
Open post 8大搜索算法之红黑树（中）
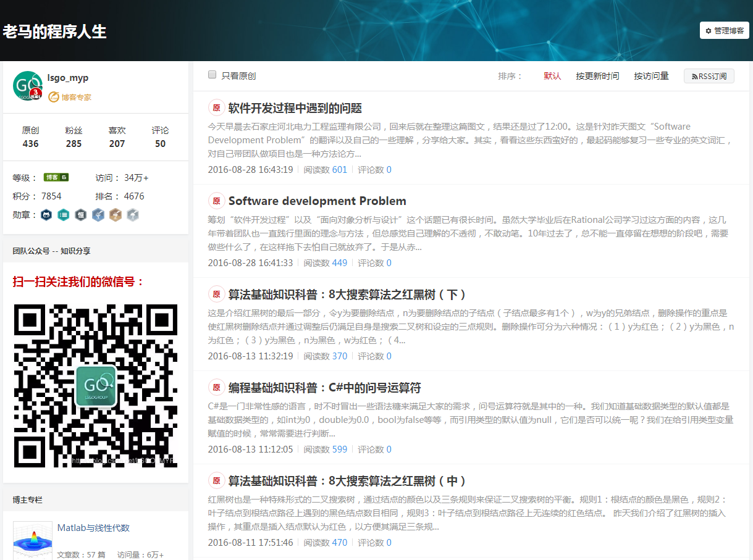pyautogui.click(x=347, y=481)
